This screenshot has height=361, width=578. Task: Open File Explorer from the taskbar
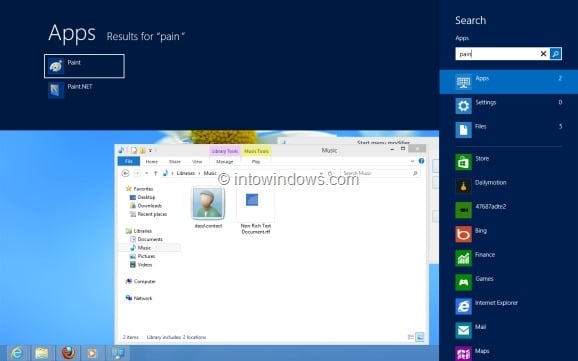42,353
